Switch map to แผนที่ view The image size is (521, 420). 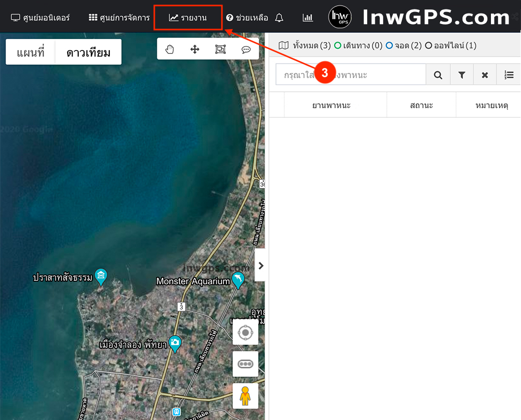tap(31, 52)
